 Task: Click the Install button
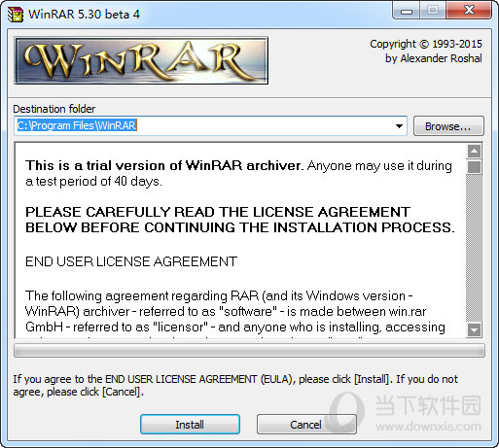tap(190, 424)
